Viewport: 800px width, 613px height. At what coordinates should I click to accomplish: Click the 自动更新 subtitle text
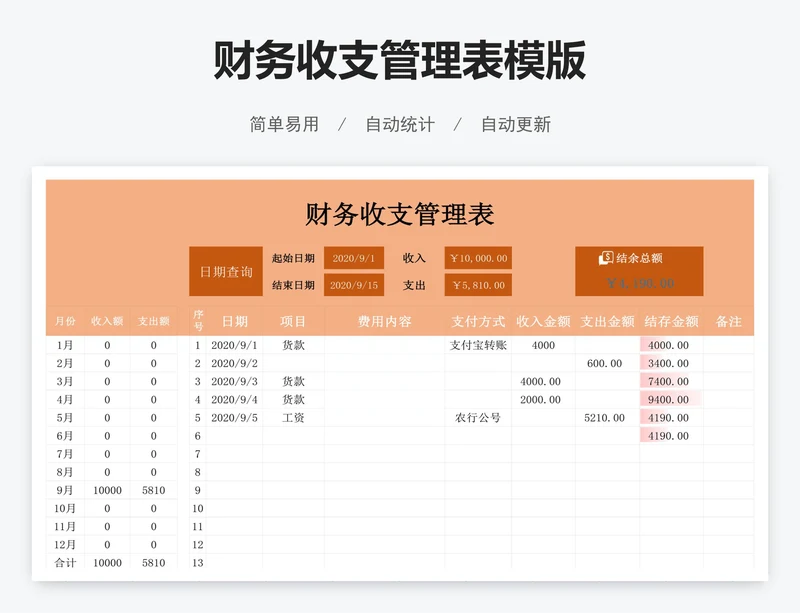click(x=516, y=125)
